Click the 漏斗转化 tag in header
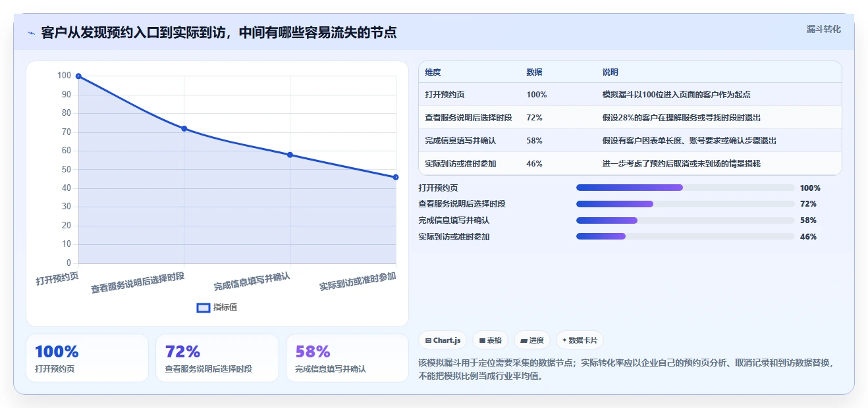 tap(823, 29)
